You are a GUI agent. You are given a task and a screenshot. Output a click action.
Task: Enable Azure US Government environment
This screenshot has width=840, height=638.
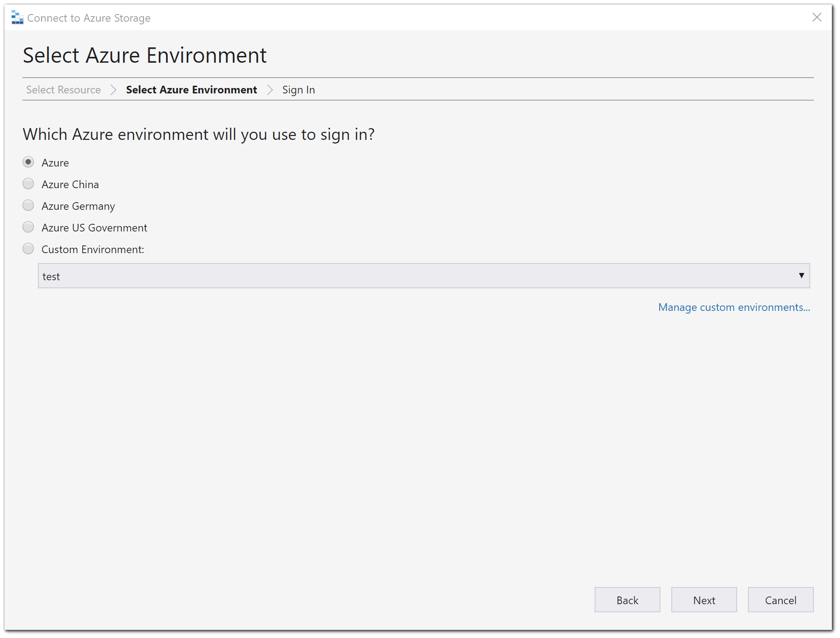click(x=28, y=227)
